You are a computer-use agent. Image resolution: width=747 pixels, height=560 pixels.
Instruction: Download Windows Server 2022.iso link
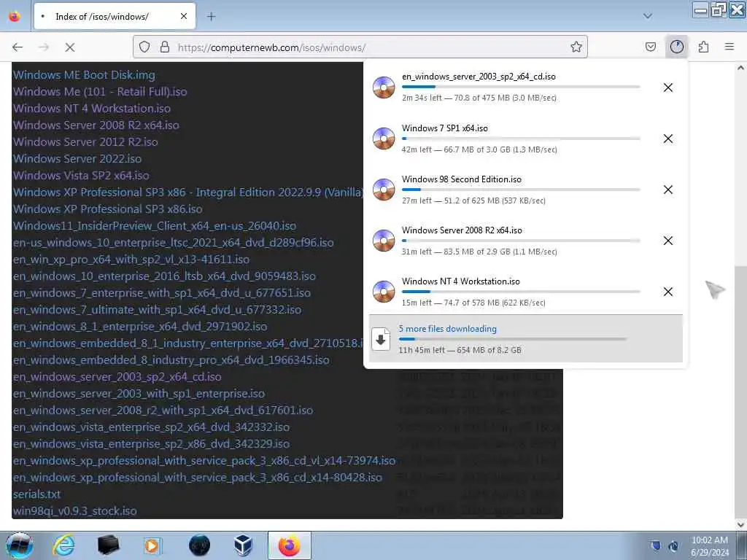pyautogui.click(x=77, y=158)
